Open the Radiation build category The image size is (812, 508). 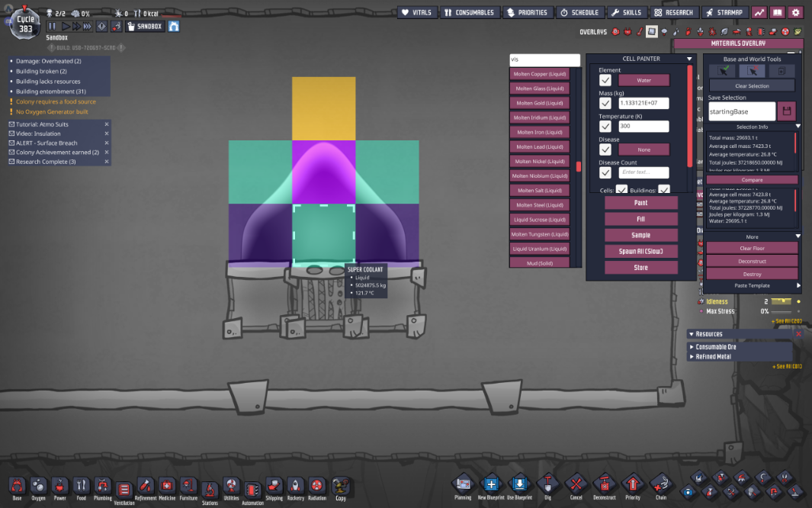pyautogui.click(x=317, y=488)
